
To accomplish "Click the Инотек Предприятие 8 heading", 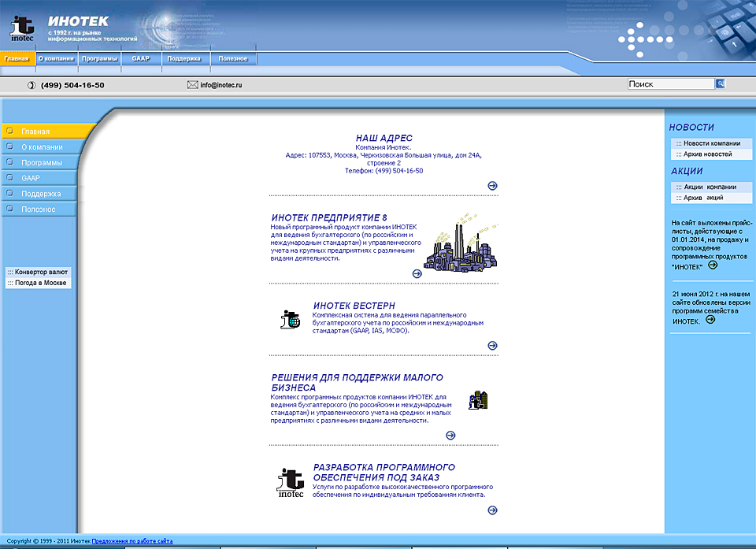I will pyautogui.click(x=329, y=217).
